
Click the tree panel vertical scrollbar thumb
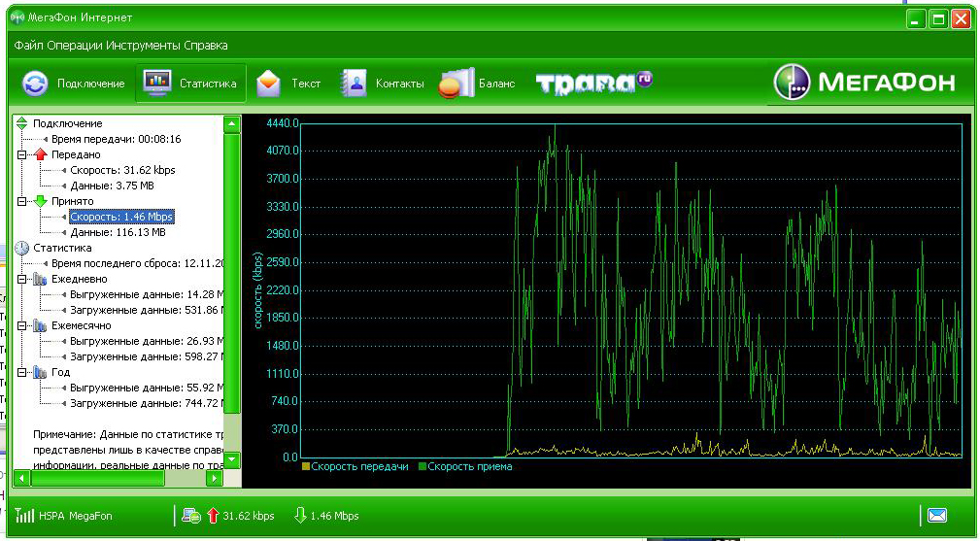tap(232, 272)
